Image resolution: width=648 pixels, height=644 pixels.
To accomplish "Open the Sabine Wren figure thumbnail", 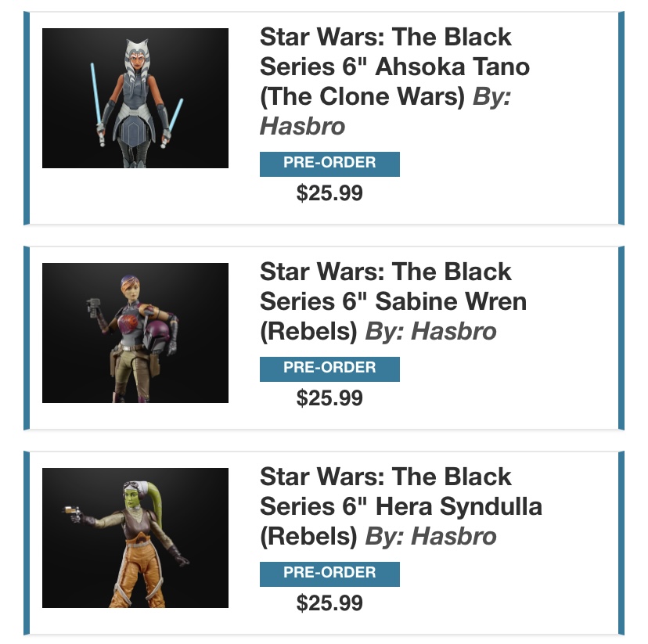I will pyautogui.click(x=135, y=333).
